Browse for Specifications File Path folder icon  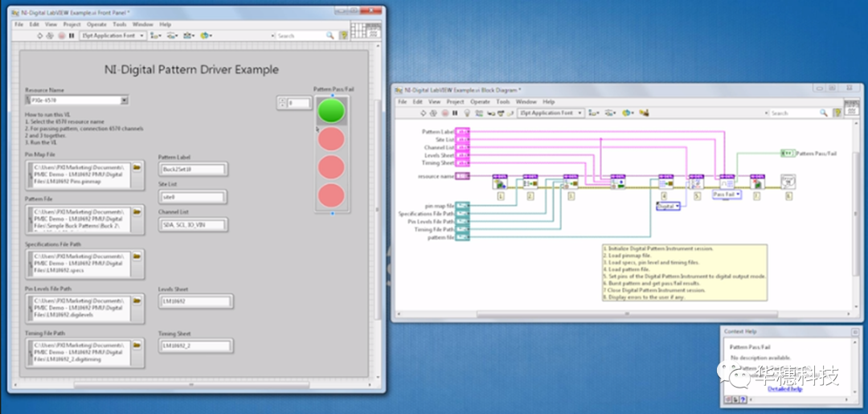tap(137, 256)
